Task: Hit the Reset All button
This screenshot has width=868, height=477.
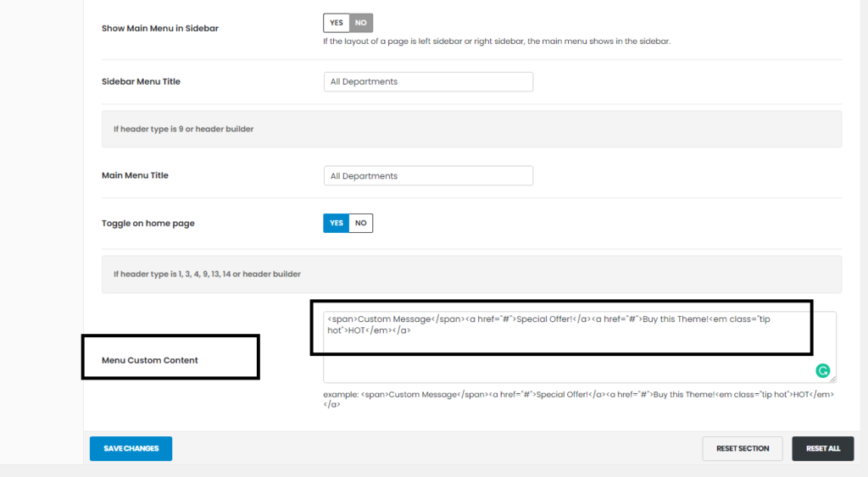Action: point(822,449)
